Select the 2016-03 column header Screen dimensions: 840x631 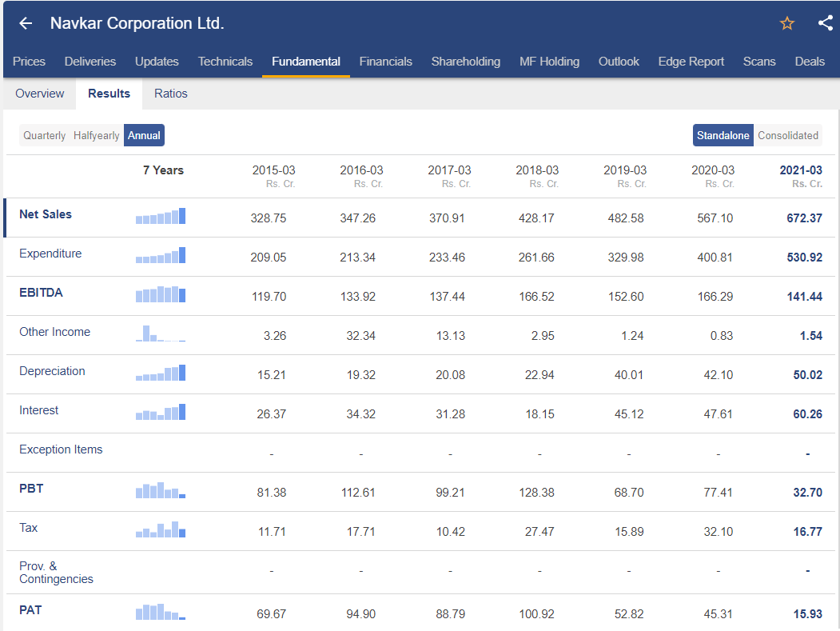pos(361,176)
